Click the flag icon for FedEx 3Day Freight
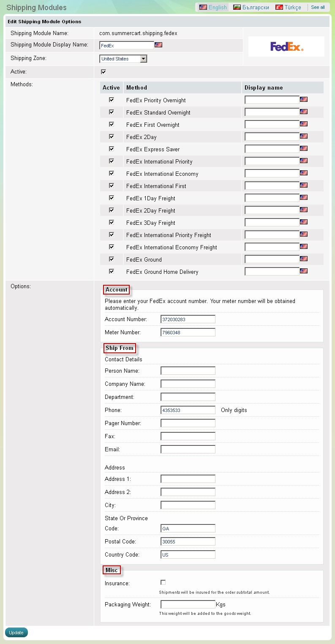This screenshot has width=335, height=644. pos(304,222)
